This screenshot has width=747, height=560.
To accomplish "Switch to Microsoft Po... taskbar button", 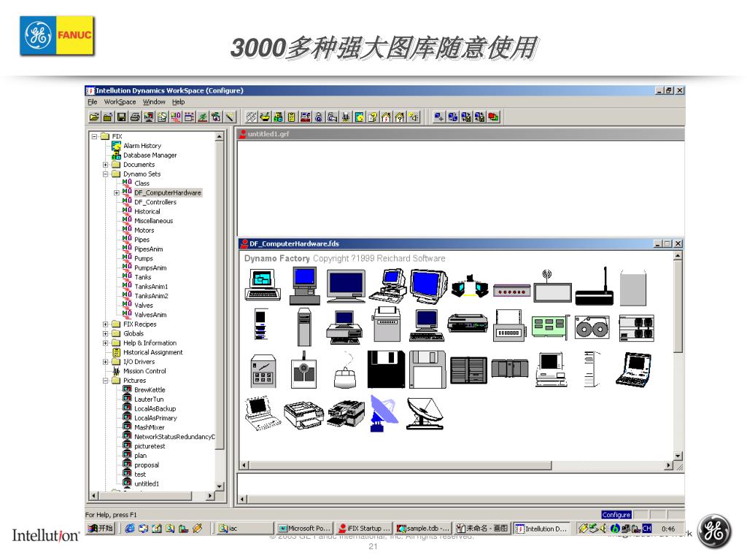I will pos(304,529).
